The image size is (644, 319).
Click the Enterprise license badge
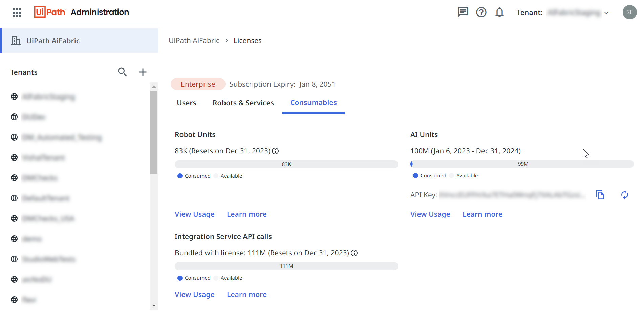198,84
